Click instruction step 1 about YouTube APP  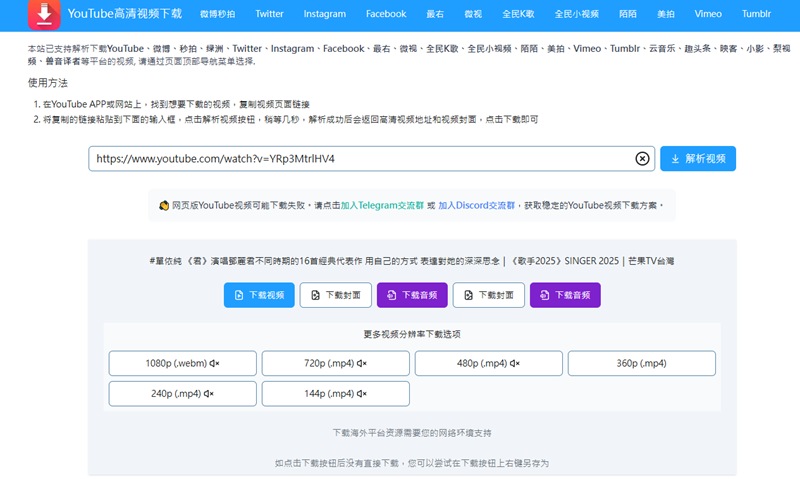pos(176,104)
